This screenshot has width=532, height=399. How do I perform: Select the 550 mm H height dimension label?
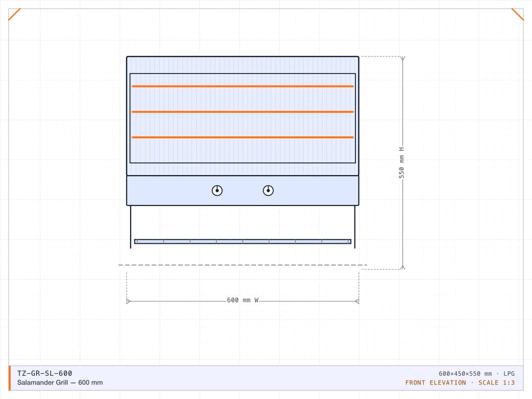(401, 163)
